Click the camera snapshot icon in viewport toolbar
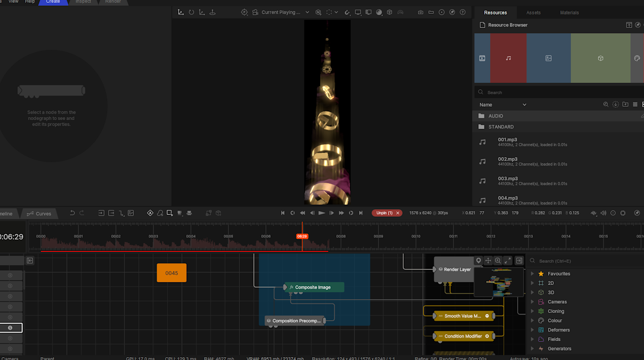The image size is (644, 360). 420,12
